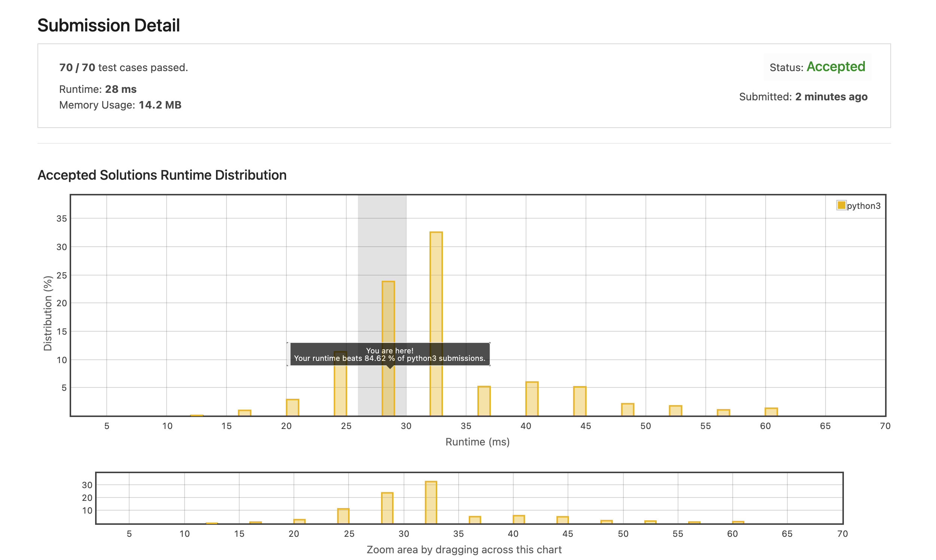Click main chart bar just right of 60 ms
936x560 pixels.
click(771, 412)
